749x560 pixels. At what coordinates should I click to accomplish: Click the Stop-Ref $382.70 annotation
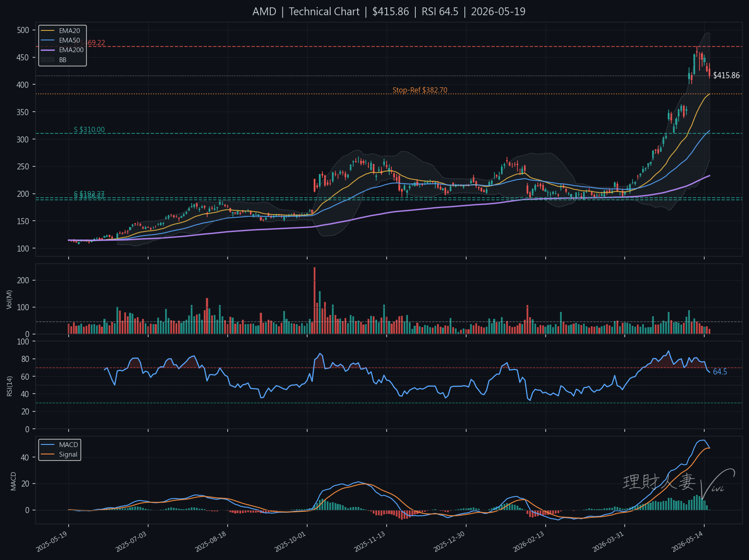click(x=420, y=90)
